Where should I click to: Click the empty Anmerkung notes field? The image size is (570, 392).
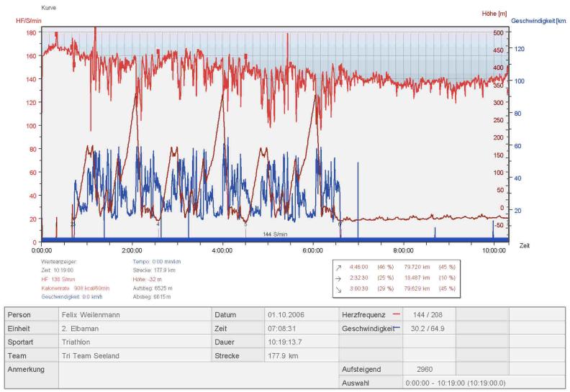pyautogui.click(x=133, y=375)
